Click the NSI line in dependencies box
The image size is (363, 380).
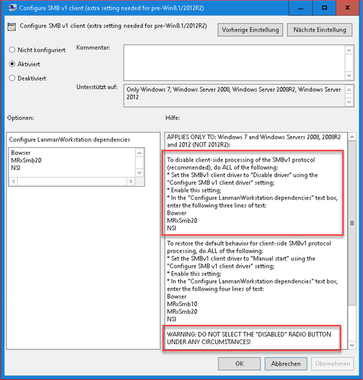tap(15, 168)
